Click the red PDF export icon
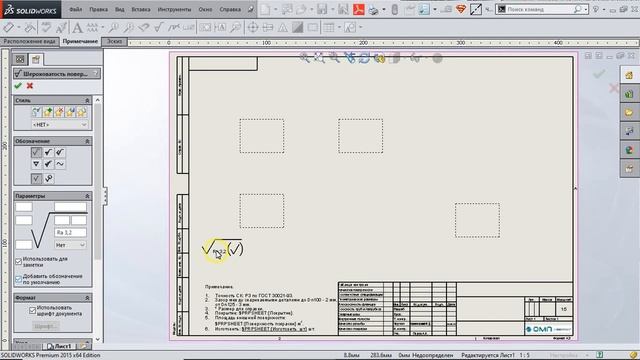 (x=359, y=9)
